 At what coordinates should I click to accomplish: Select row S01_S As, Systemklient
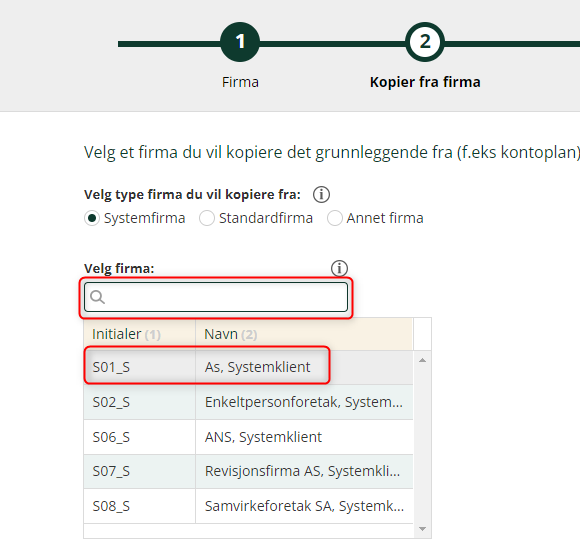tap(248, 367)
